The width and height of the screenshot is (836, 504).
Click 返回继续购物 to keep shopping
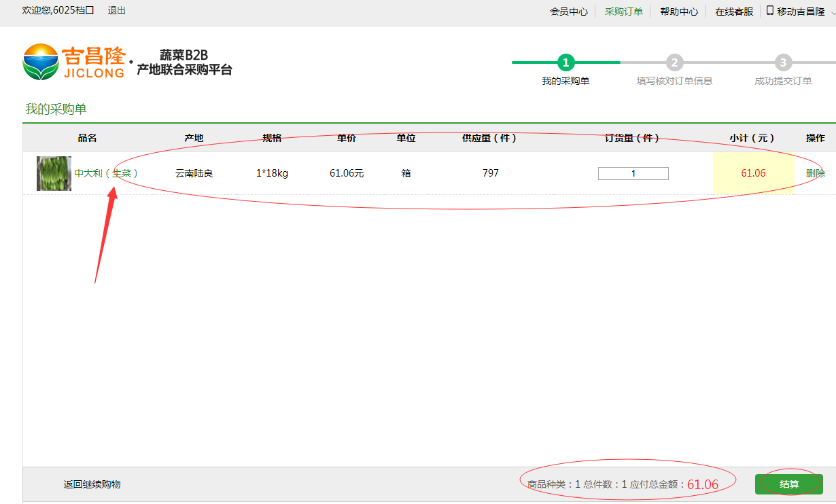pyautogui.click(x=92, y=484)
